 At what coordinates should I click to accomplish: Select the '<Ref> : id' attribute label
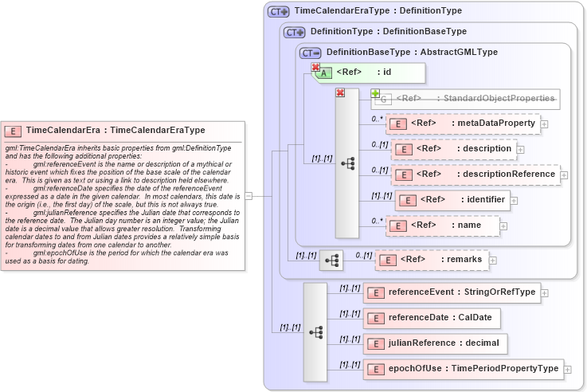pos(364,72)
